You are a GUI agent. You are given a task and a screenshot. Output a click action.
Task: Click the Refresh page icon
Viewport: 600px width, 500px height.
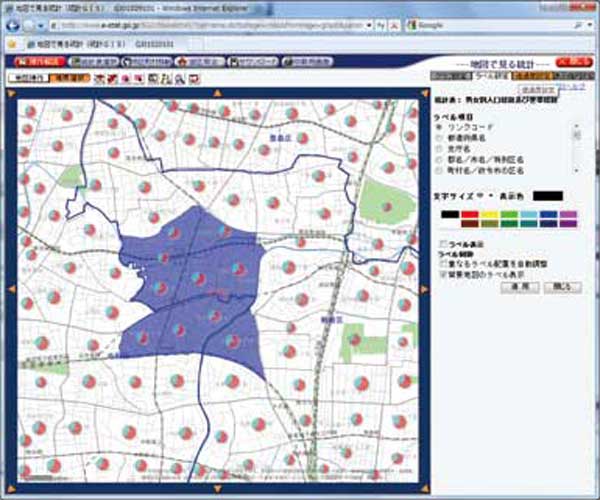click(382, 26)
